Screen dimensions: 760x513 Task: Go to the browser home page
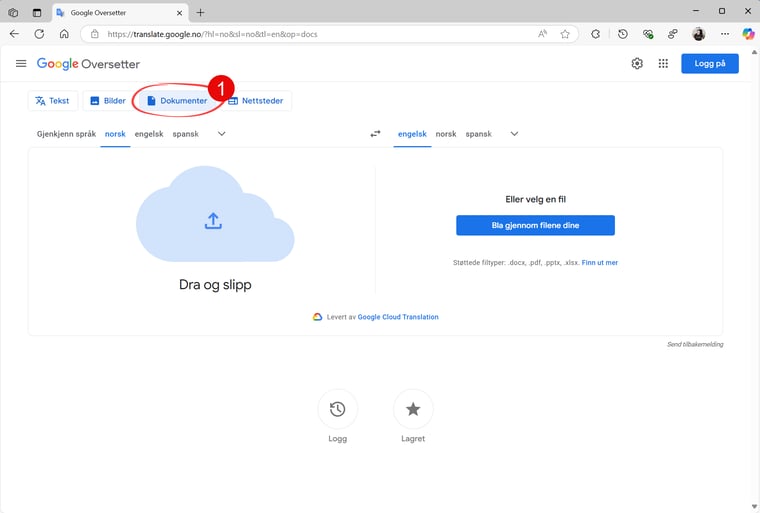[x=64, y=34]
